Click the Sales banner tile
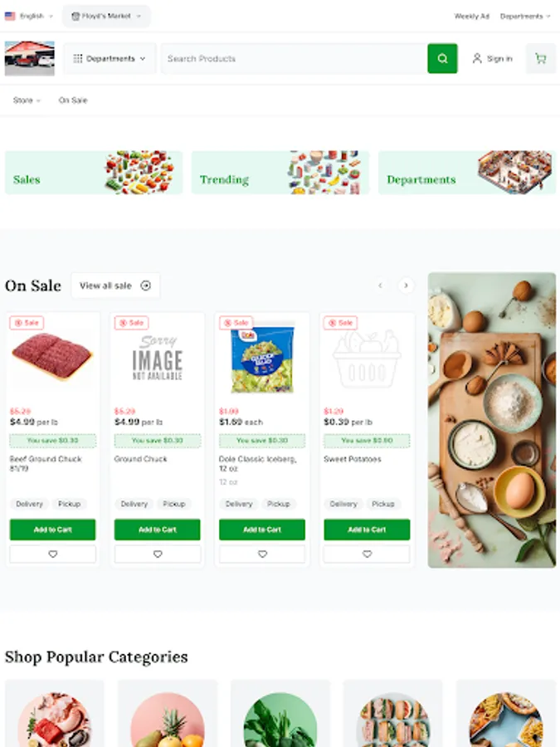Viewport: 560px width, 747px height. pyautogui.click(x=94, y=173)
